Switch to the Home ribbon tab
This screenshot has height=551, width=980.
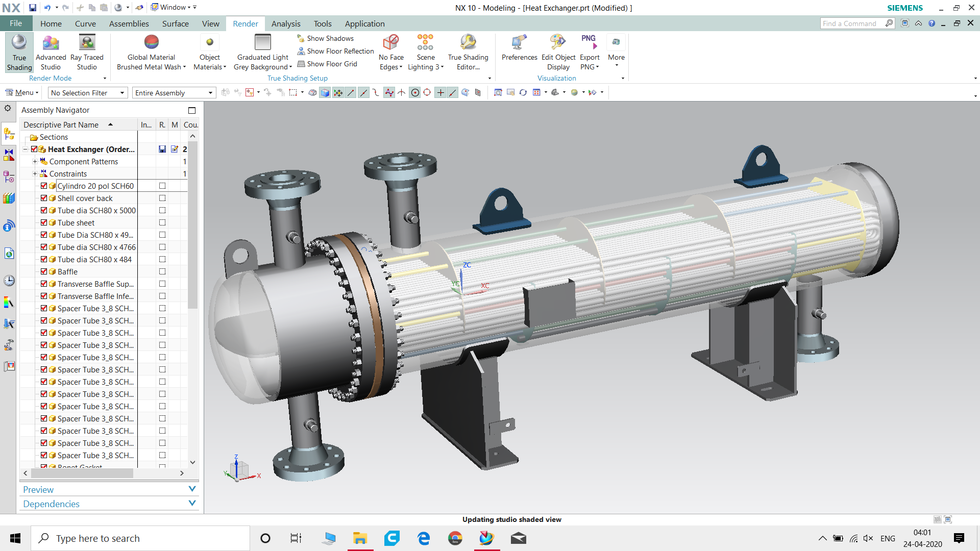click(x=51, y=23)
